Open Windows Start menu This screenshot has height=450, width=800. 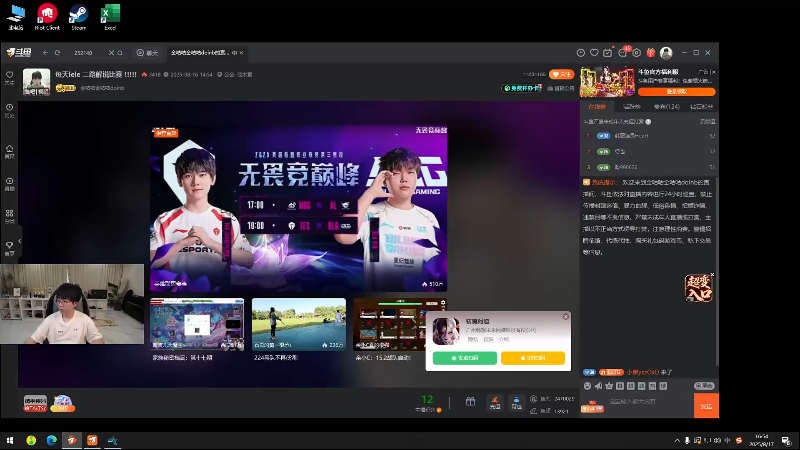10,440
